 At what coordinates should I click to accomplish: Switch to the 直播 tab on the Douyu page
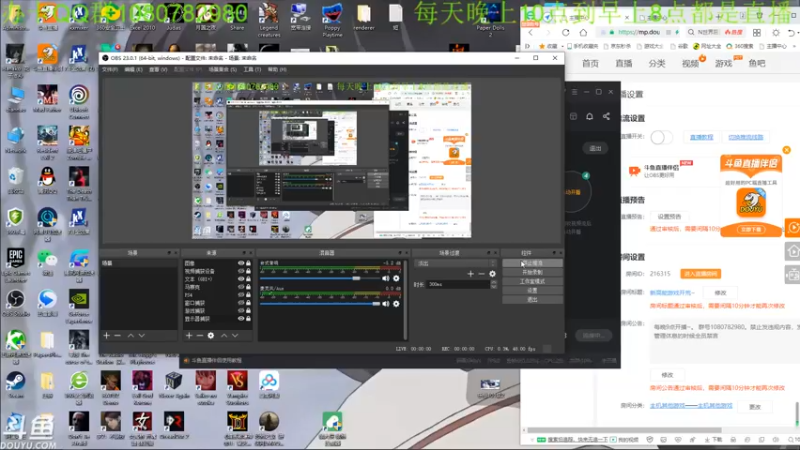pyautogui.click(x=623, y=63)
